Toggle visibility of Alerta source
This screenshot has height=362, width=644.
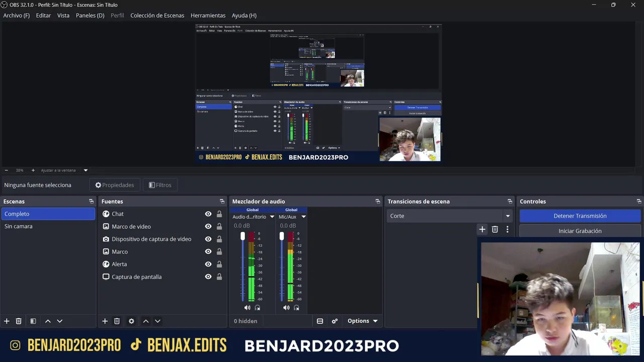click(208, 264)
